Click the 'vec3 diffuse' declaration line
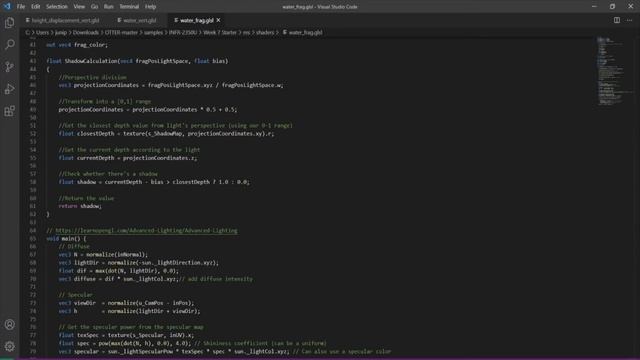 pyautogui.click(x=156, y=279)
